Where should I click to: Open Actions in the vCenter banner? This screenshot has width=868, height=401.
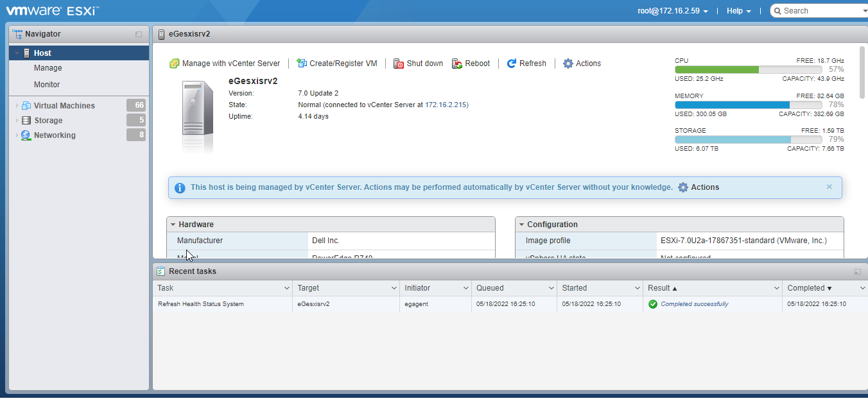pos(699,187)
